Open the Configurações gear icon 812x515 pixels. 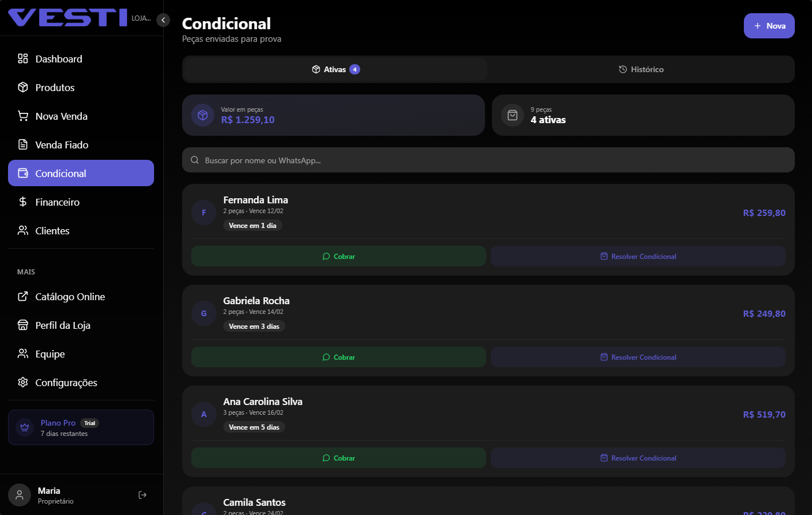(23, 382)
